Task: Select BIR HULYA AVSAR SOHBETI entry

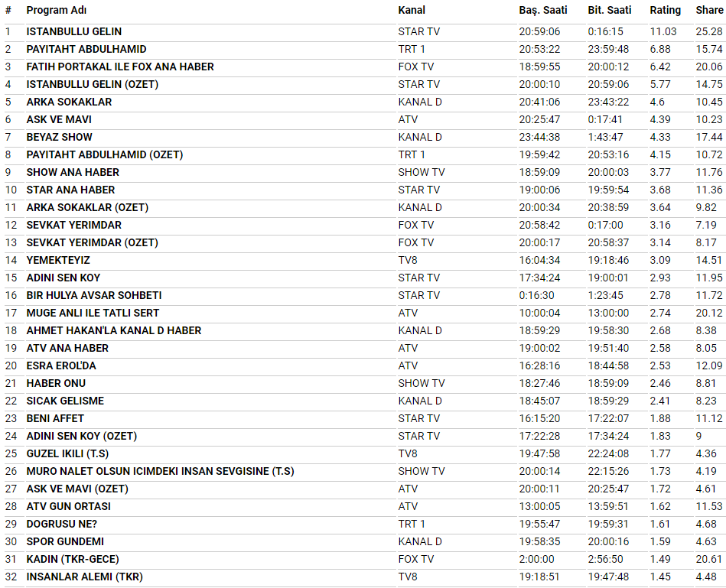Action: pyautogui.click(x=94, y=295)
